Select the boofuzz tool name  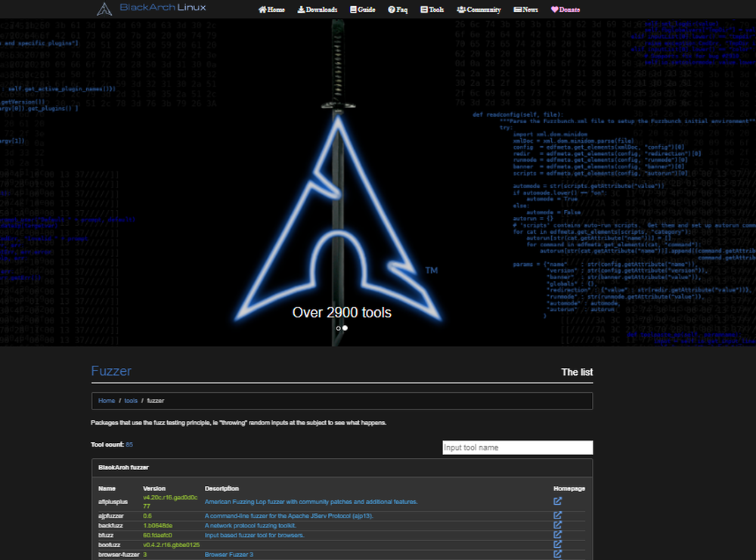109,545
